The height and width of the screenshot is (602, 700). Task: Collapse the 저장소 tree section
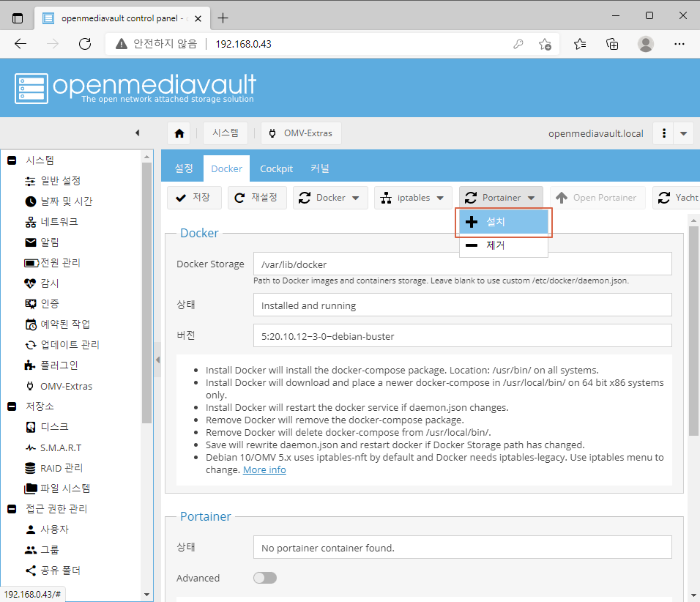12,406
